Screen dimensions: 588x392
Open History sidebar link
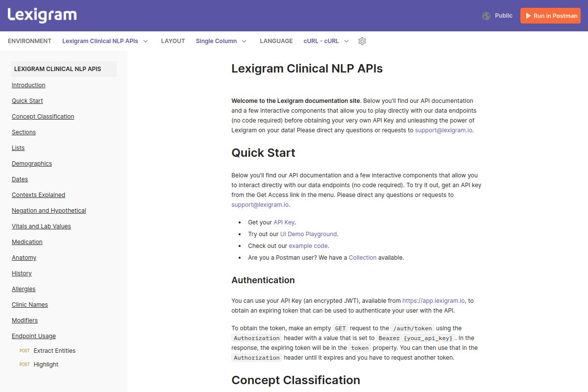coord(22,273)
